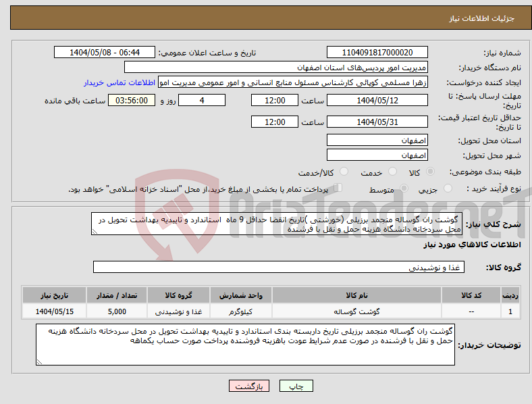Open the اطلاعات تماس خریدار link
Viewport: 532px width, 404px height.
coord(119,82)
